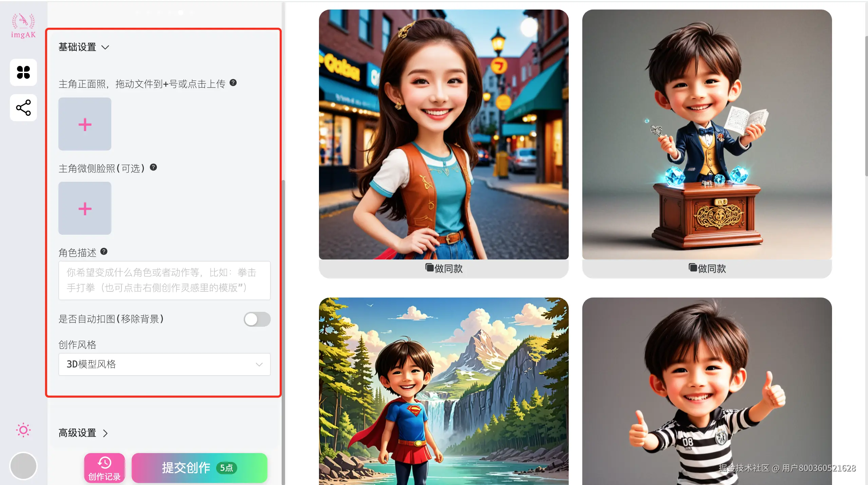Click the 角色描述 text input field

[x=164, y=280]
